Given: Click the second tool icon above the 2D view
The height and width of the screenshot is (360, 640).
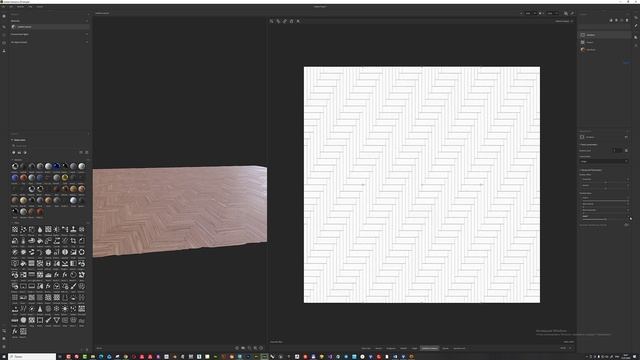Looking at the screenshot, I should point(278,21).
